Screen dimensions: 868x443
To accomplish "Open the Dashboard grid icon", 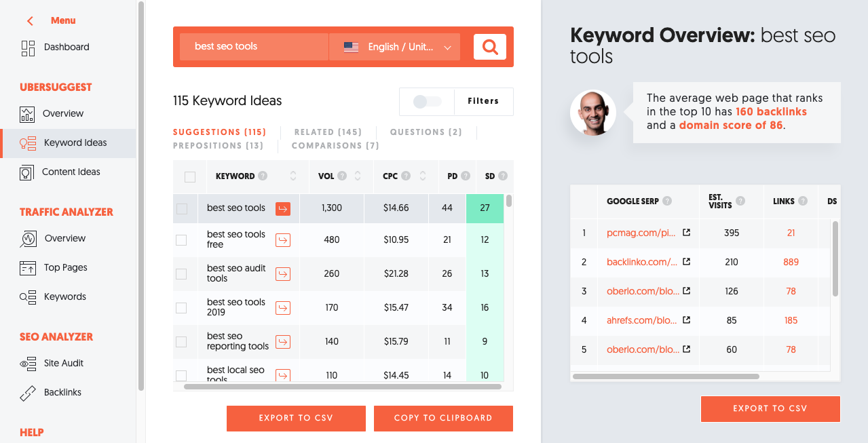I will tap(28, 47).
